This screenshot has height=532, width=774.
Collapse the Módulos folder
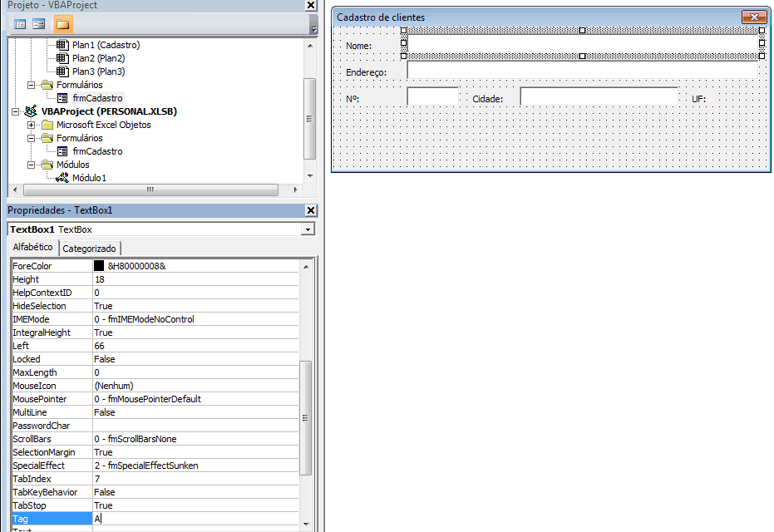point(32,165)
